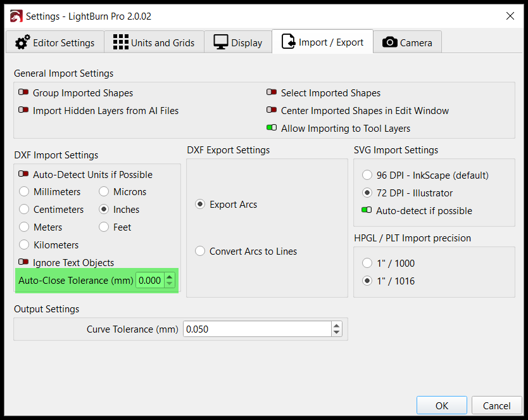Image resolution: width=528 pixels, height=420 pixels.
Task: Close the Settings dialog window
Action: (x=510, y=16)
